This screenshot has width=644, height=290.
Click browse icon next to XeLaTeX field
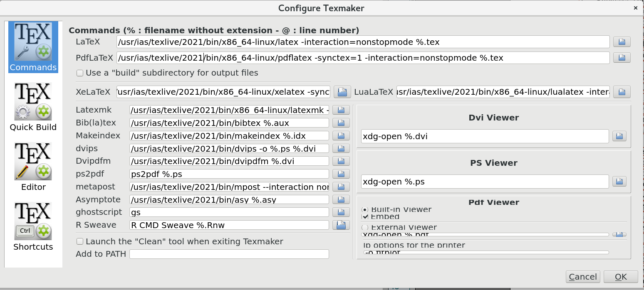[342, 92]
